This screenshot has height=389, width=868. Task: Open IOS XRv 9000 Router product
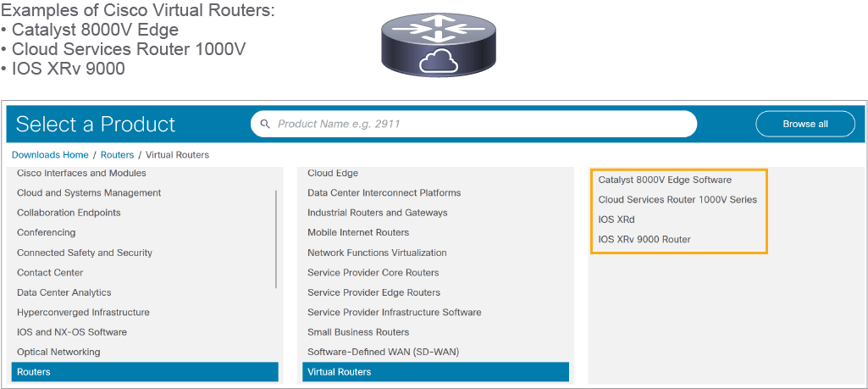644,239
